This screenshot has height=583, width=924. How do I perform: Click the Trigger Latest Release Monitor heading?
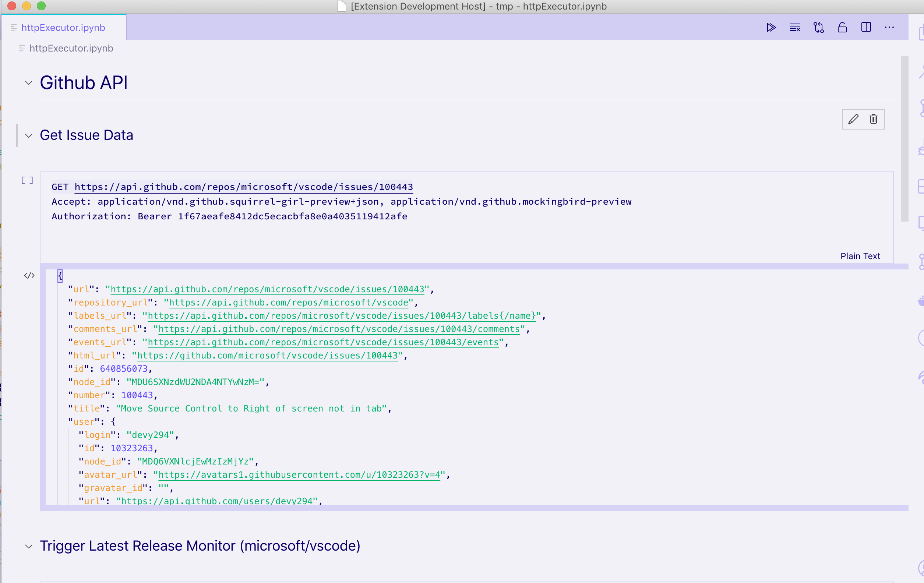[x=200, y=546]
